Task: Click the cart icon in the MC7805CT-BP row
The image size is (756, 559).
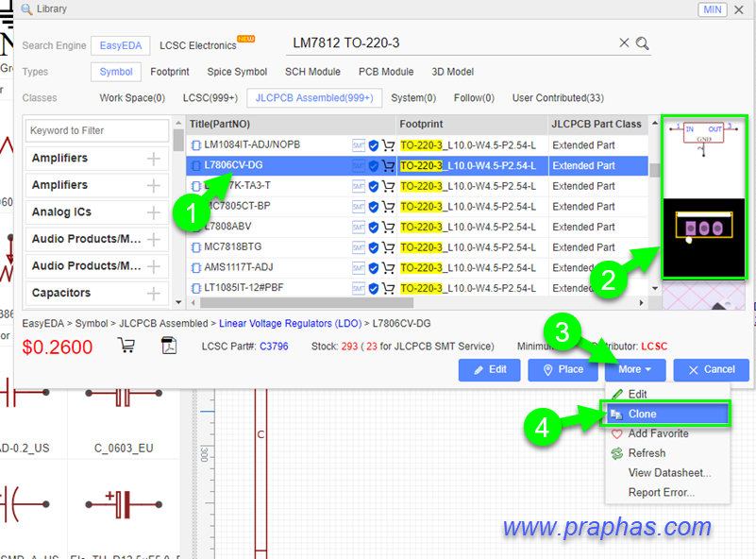Action: click(388, 207)
